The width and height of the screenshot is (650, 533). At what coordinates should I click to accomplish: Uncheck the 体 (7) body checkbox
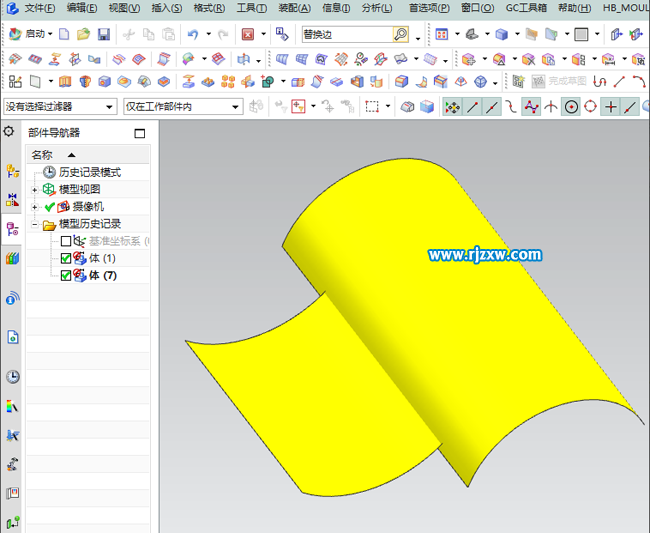click(66, 276)
